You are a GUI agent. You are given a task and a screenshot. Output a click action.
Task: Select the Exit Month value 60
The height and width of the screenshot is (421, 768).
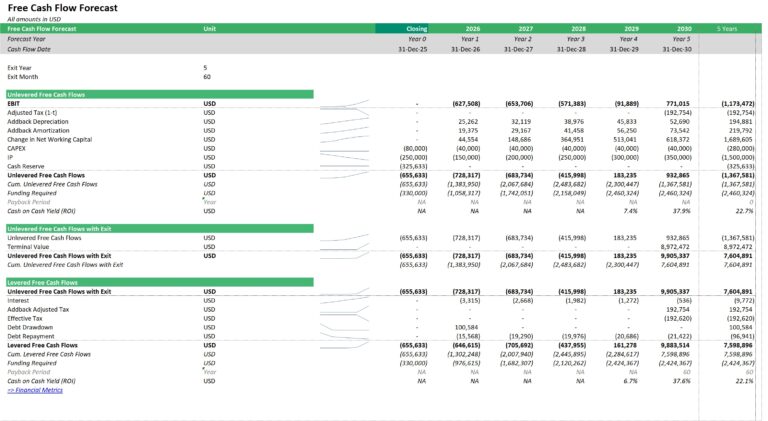(207, 77)
